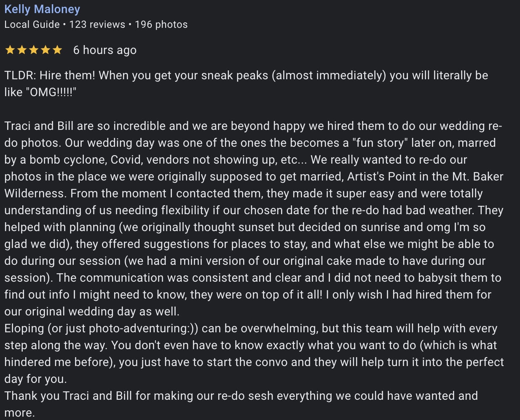520x420 pixels.
Task: Click the "6 hours ago" timestamp
Action: click(x=105, y=50)
